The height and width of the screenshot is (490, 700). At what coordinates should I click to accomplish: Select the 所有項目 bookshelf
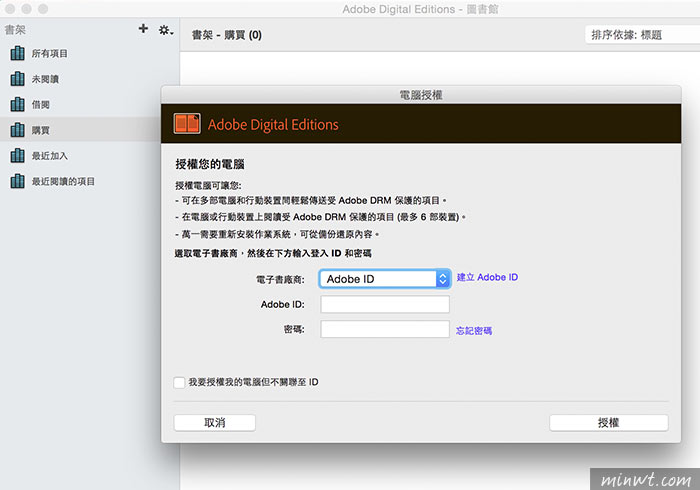pyautogui.click(x=89, y=54)
